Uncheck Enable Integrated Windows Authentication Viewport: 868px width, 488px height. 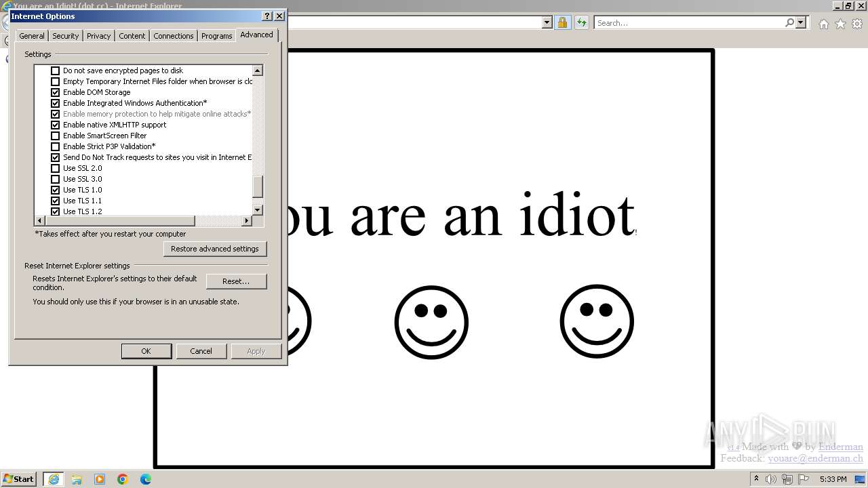click(x=56, y=103)
